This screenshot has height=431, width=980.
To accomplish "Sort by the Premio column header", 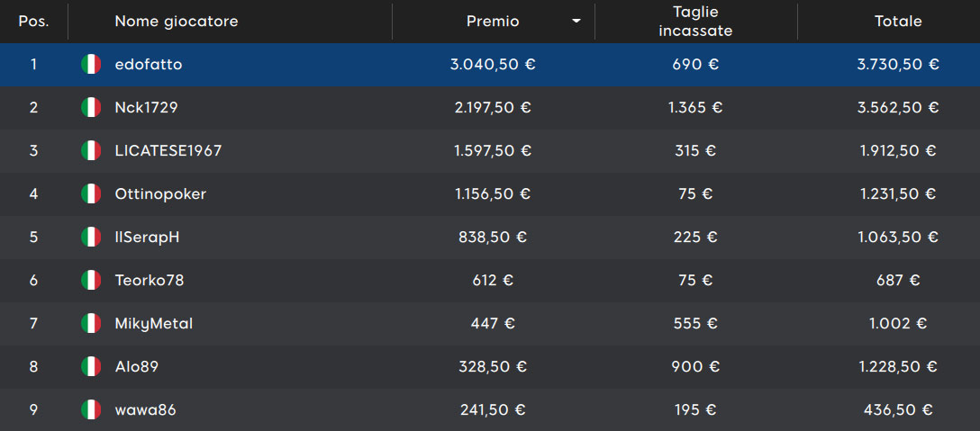I will click(x=493, y=22).
